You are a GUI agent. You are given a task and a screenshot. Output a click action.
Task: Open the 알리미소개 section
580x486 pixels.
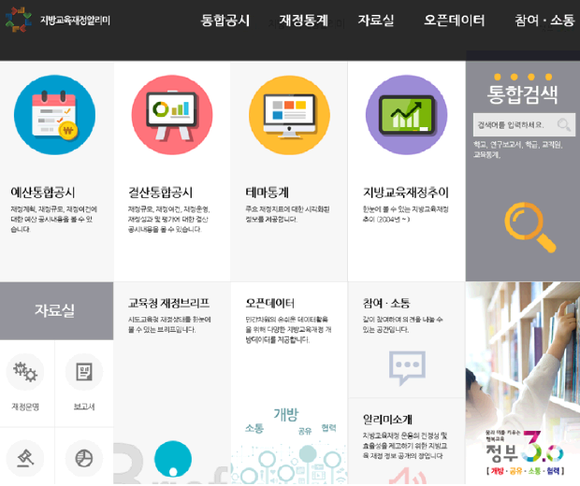pos(387,419)
